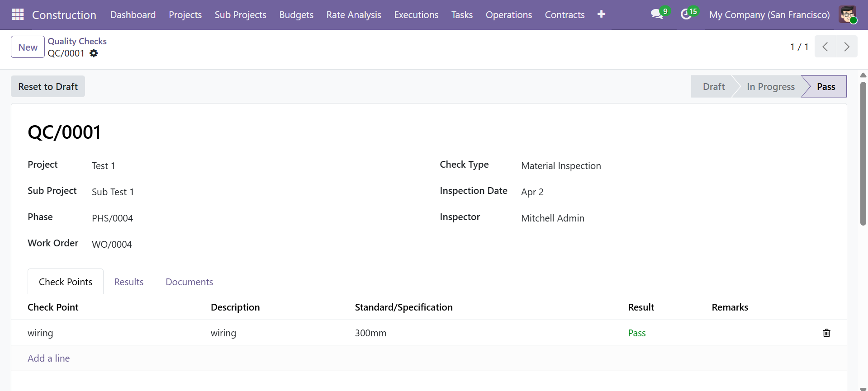Open the activities clock icon

click(x=686, y=14)
